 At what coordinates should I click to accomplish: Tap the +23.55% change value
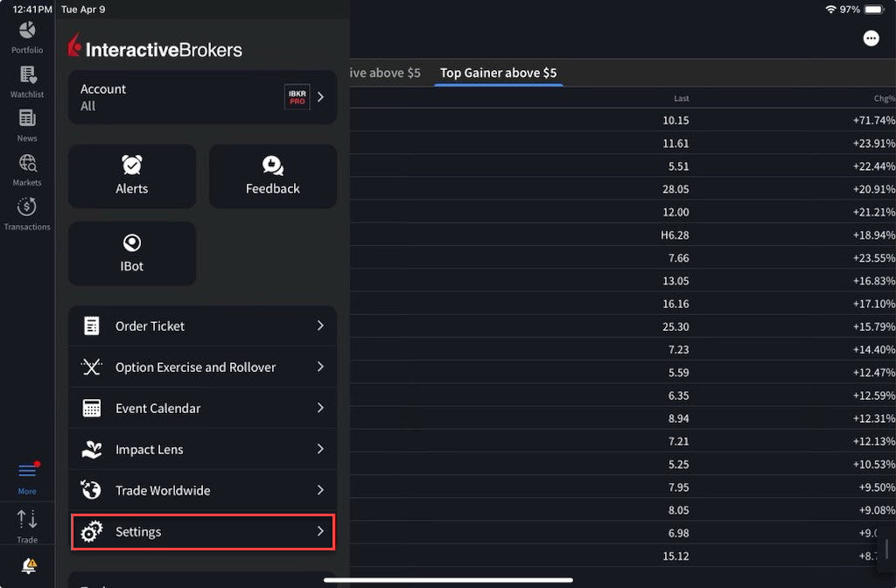click(x=874, y=258)
